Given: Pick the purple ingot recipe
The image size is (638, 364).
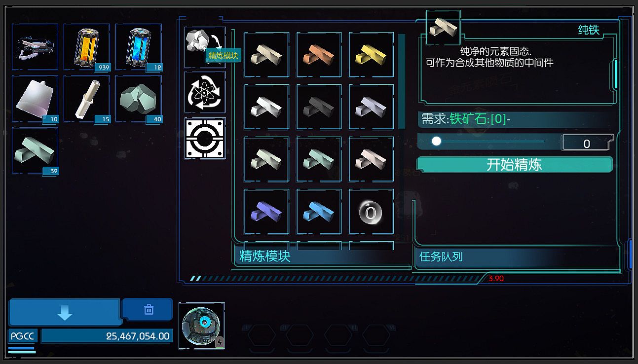Looking at the screenshot, I should coord(266,211).
